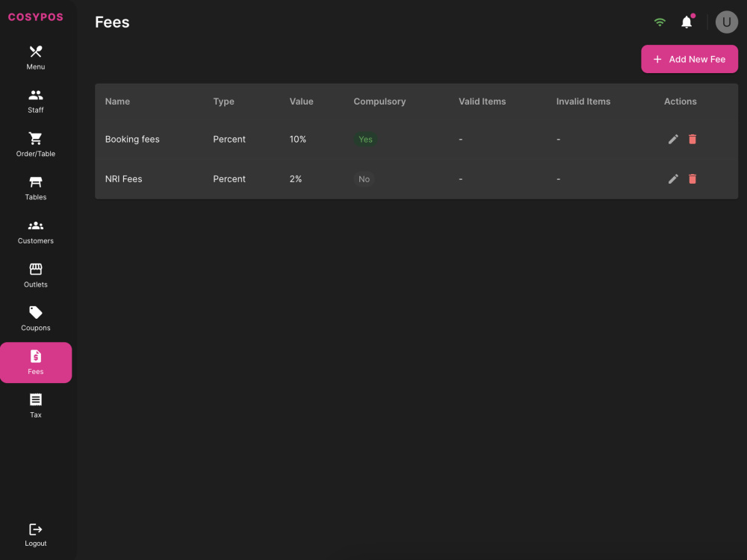
Task: Click the No compulsory badge
Action: click(x=364, y=179)
